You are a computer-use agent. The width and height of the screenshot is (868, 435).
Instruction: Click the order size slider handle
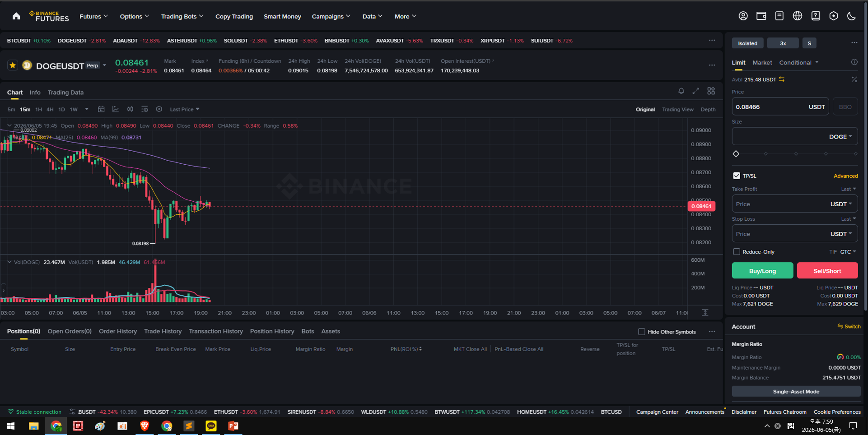736,154
